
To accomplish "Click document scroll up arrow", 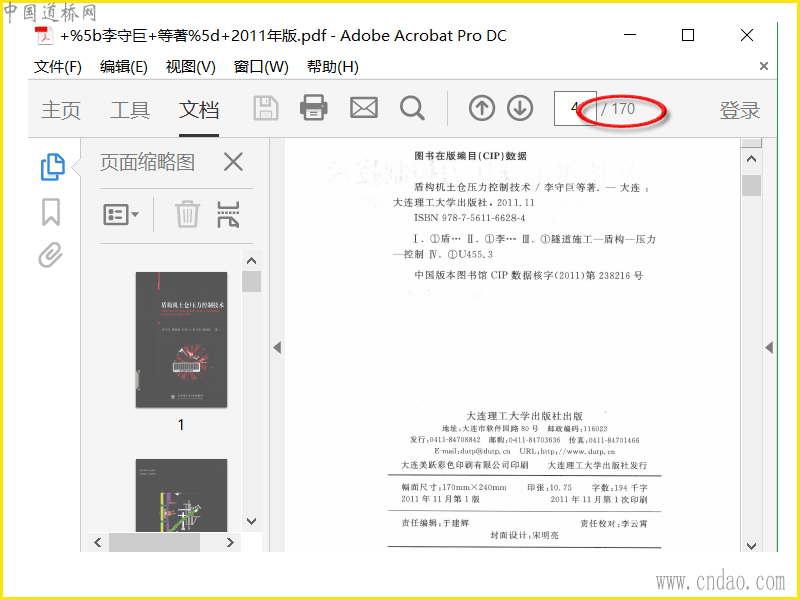I will coord(751,159).
